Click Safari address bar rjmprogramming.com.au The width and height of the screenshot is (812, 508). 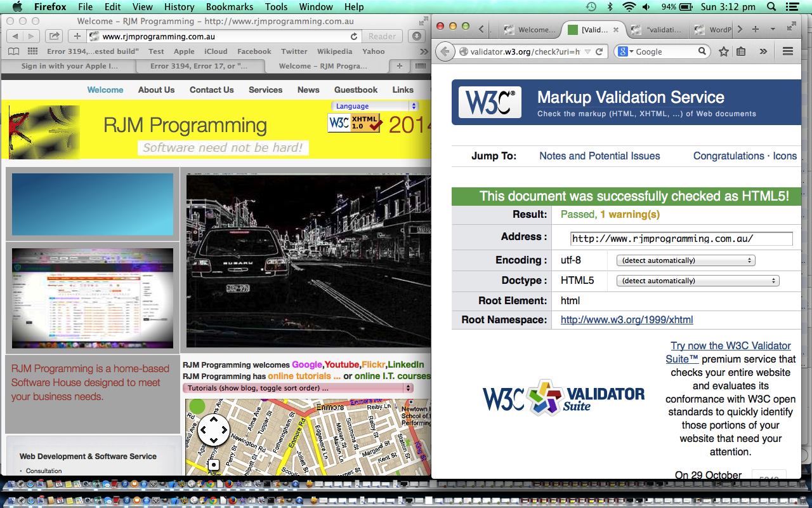218,36
